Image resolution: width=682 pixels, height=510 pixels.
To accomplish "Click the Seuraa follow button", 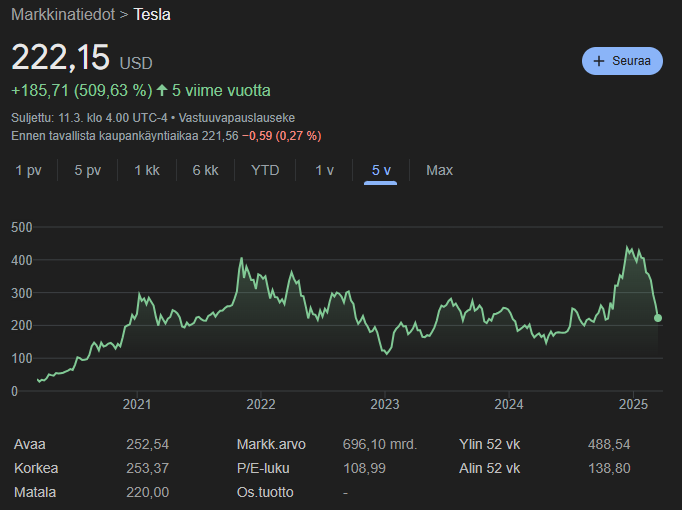I will click(x=622, y=61).
